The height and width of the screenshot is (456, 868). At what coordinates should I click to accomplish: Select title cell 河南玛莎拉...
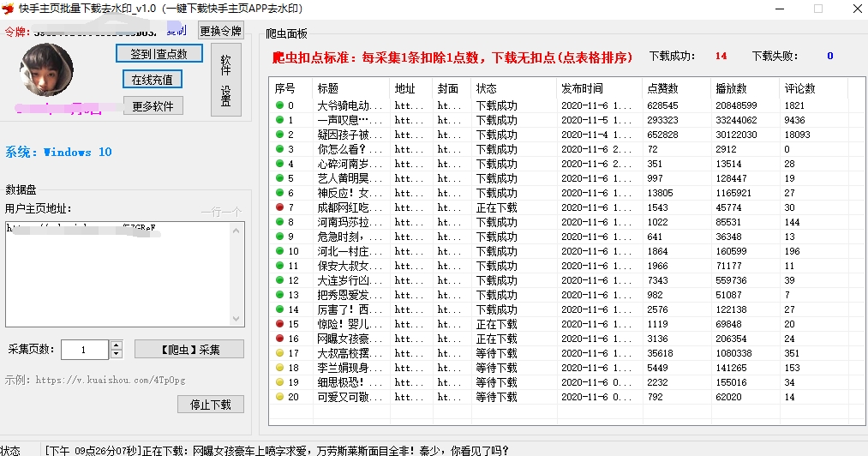(x=350, y=222)
